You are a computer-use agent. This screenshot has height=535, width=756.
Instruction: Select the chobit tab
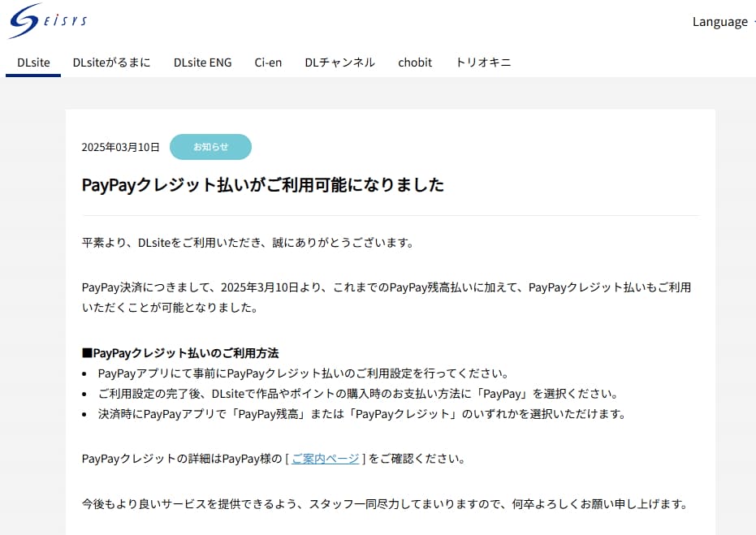[415, 63]
